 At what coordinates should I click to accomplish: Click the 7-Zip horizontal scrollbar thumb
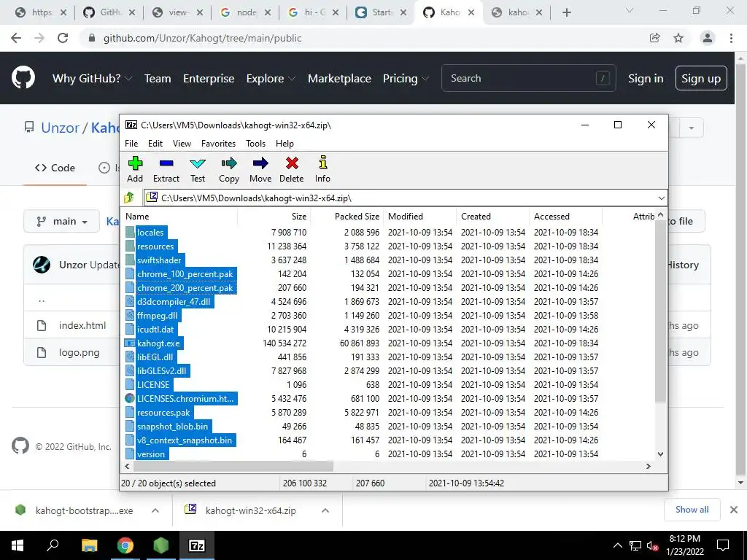[x=233, y=466]
